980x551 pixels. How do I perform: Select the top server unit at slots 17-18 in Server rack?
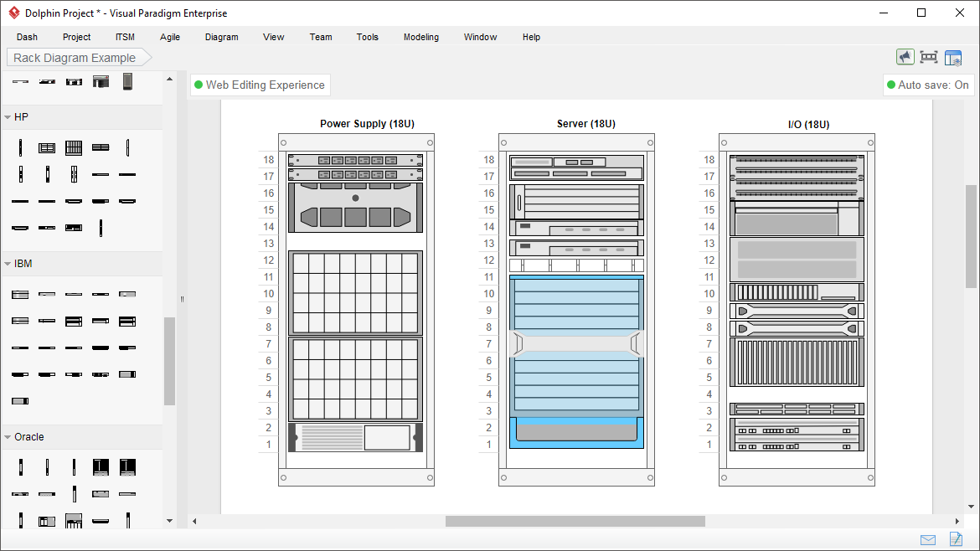tap(576, 167)
